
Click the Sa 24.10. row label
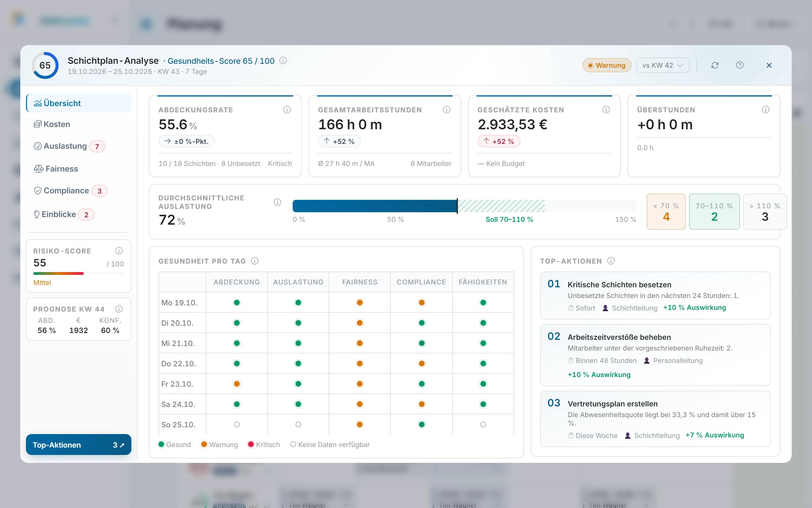tap(178, 404)
